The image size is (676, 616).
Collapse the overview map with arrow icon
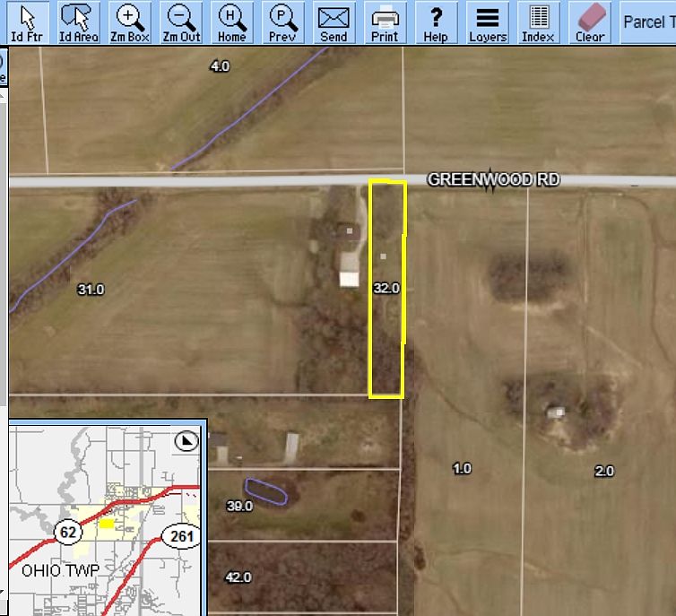click(x=186, y=441)
